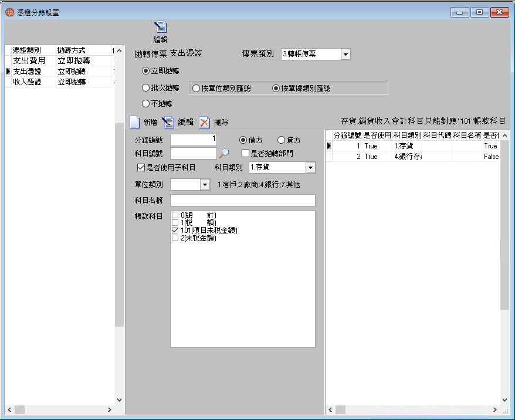Select entry row 2 with 4.銀行存

413,156
